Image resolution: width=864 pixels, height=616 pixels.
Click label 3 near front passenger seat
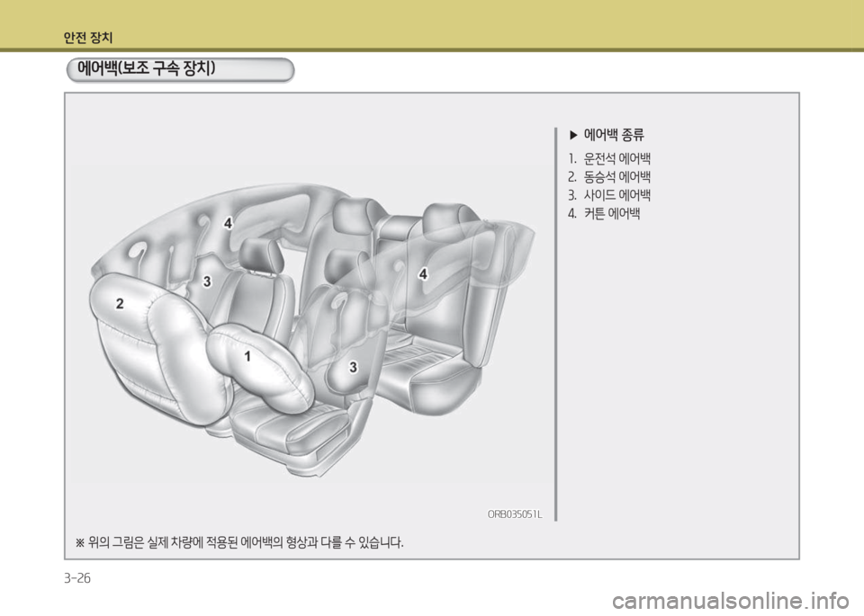tap(207, 281)
